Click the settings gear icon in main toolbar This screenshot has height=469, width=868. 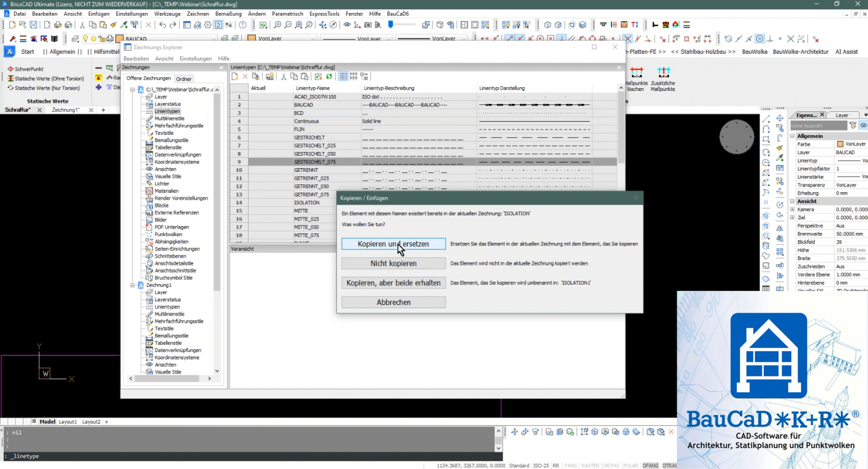[208, 25]
